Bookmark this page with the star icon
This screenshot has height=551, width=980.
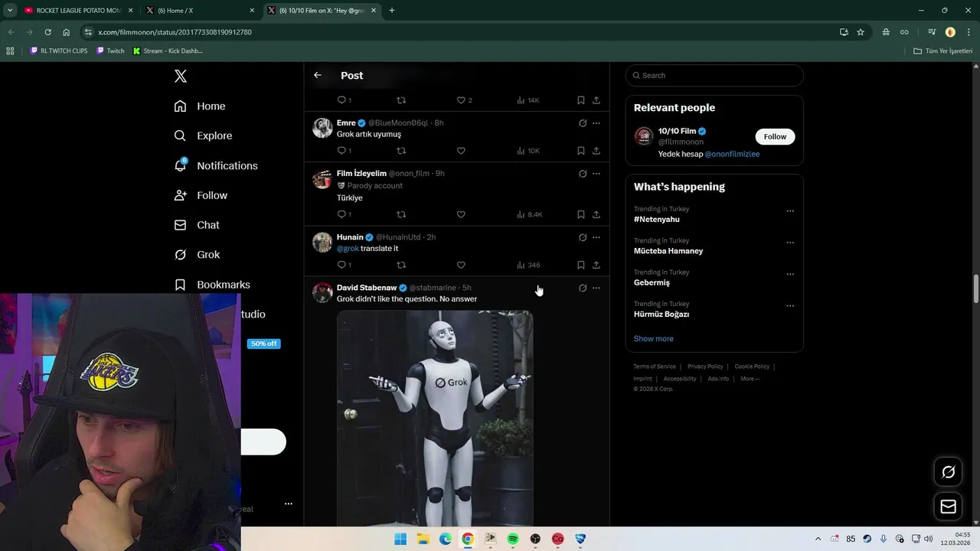pos(861,32)
